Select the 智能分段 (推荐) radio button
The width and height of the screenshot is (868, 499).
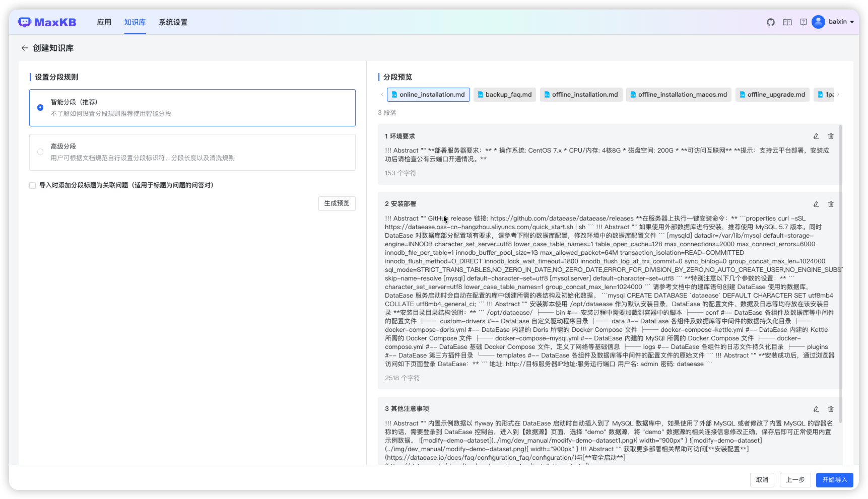pyautogui.click(x=40, y=107)
